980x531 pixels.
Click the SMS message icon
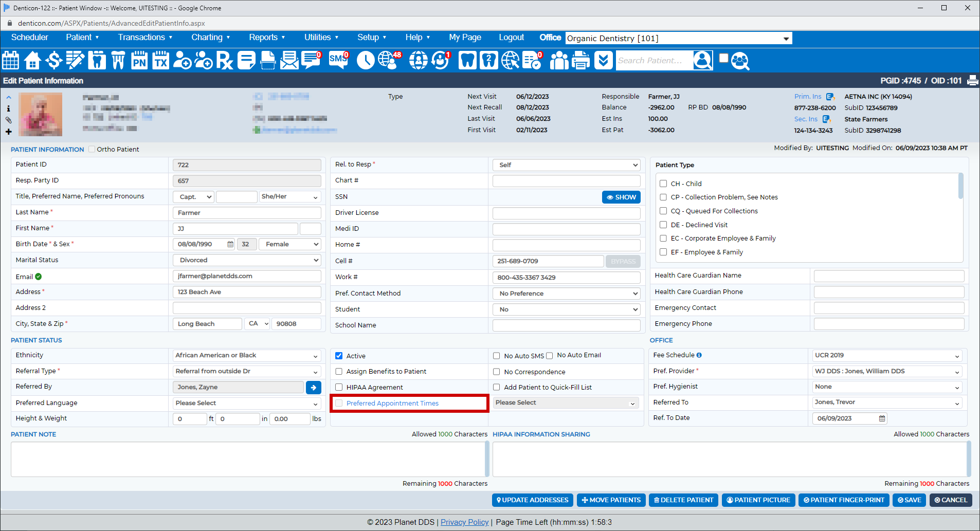click(x=338, y=60)
